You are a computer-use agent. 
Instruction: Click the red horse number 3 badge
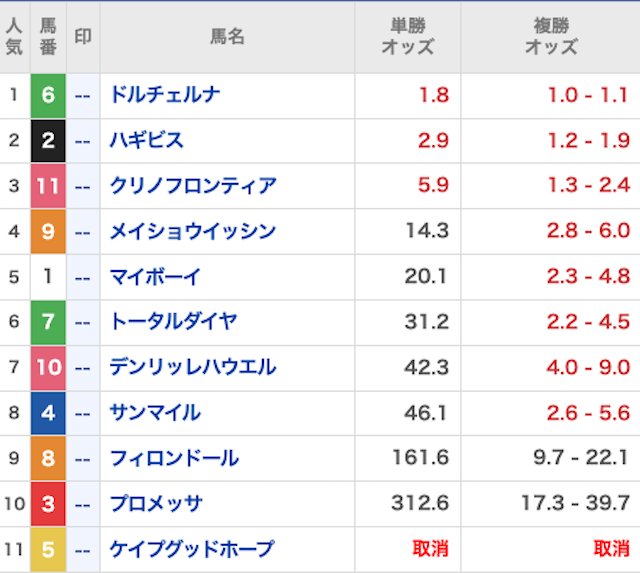tap(48, 503)
